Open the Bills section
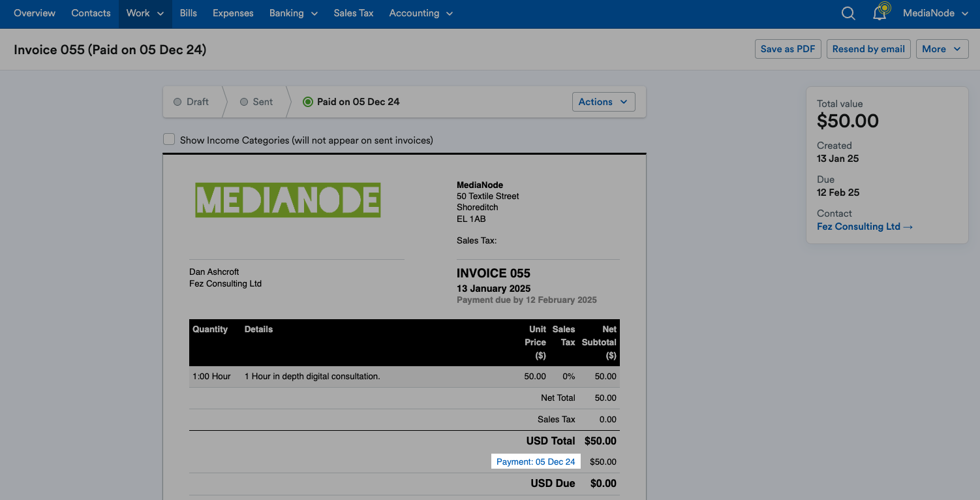Image resolution: width=980 pixels, height=500 pixels. pyautogui.click(x=189, y=13)
